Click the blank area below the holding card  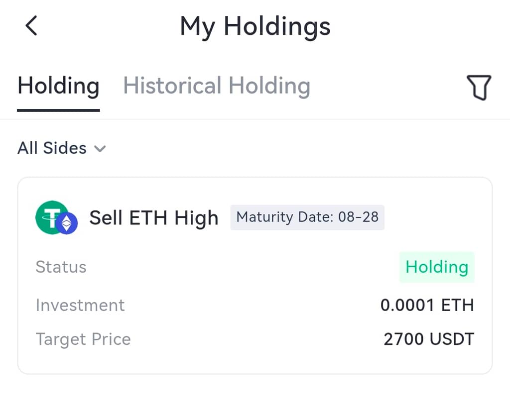(x=255, y=398)
